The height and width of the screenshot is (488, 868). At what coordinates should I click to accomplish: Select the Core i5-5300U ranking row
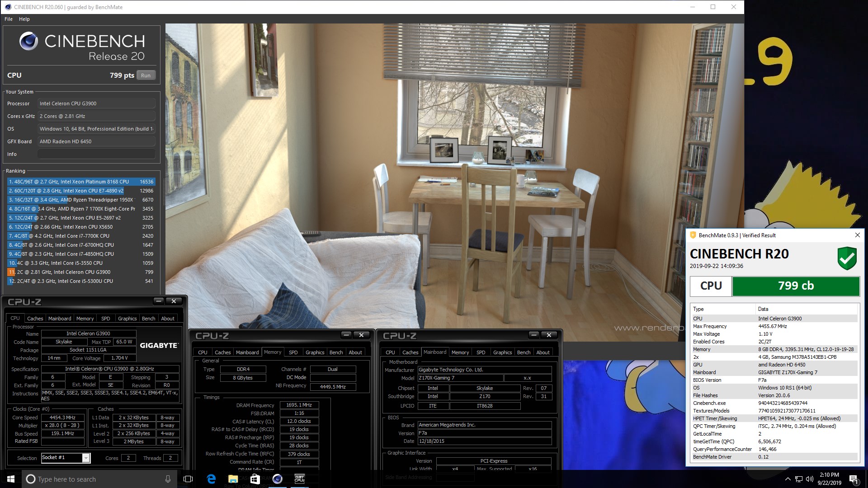(81, 281)
